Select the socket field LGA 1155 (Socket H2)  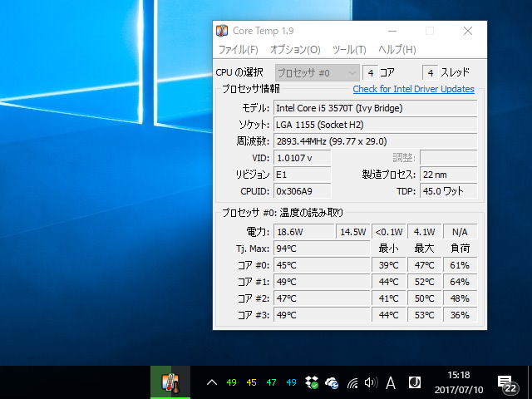[375, 125]
